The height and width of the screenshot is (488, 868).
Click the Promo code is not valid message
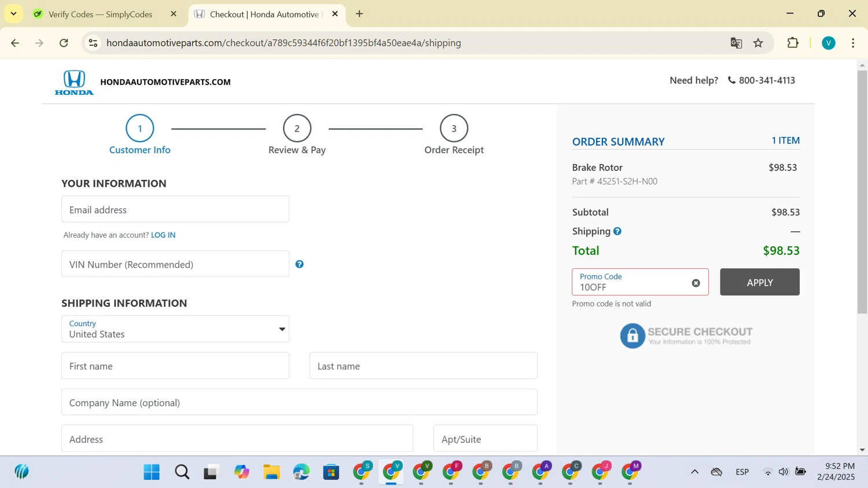coord(612,304)
